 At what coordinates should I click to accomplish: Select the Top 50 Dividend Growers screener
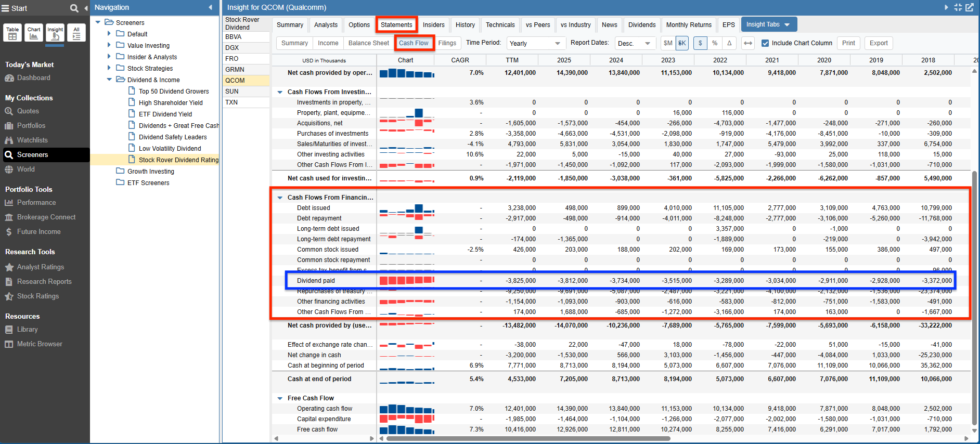click(x=174, y=92)
